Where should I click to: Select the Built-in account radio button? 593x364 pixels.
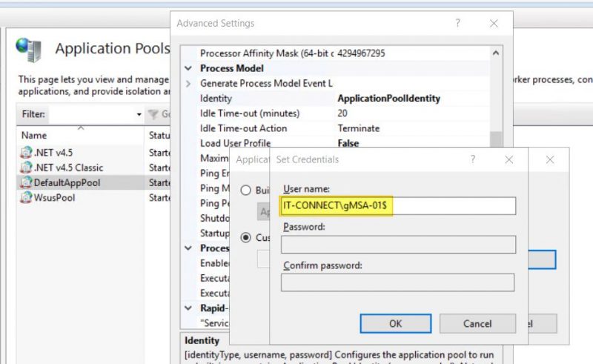[246, 190]
